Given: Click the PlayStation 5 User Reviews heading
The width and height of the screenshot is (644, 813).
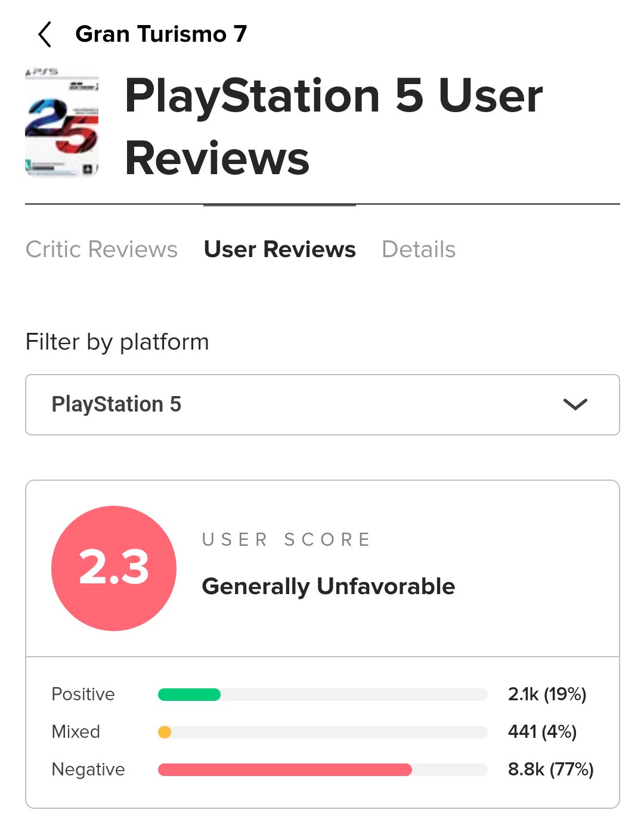Looking at the screenshot, I should [x=334, y=127].
